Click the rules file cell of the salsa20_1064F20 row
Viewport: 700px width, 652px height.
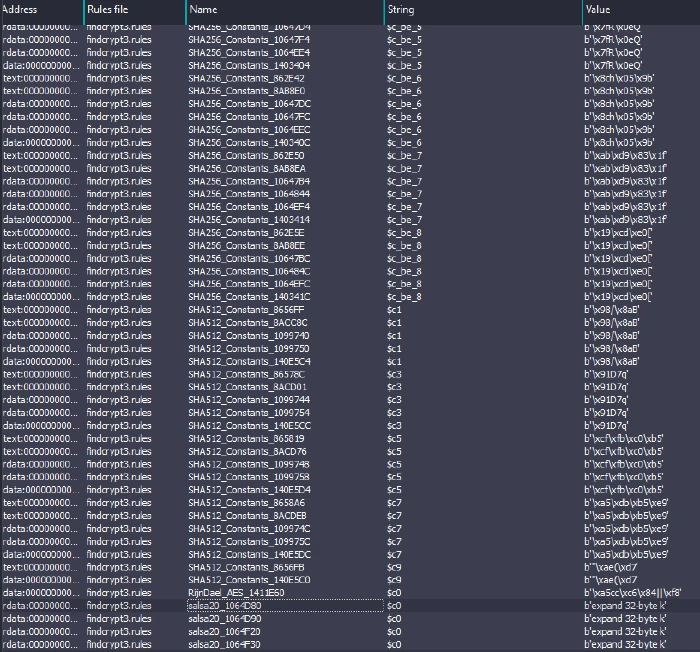[119, 632]
